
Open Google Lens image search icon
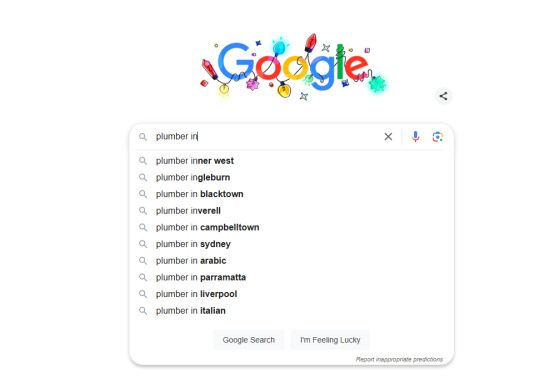437,137
